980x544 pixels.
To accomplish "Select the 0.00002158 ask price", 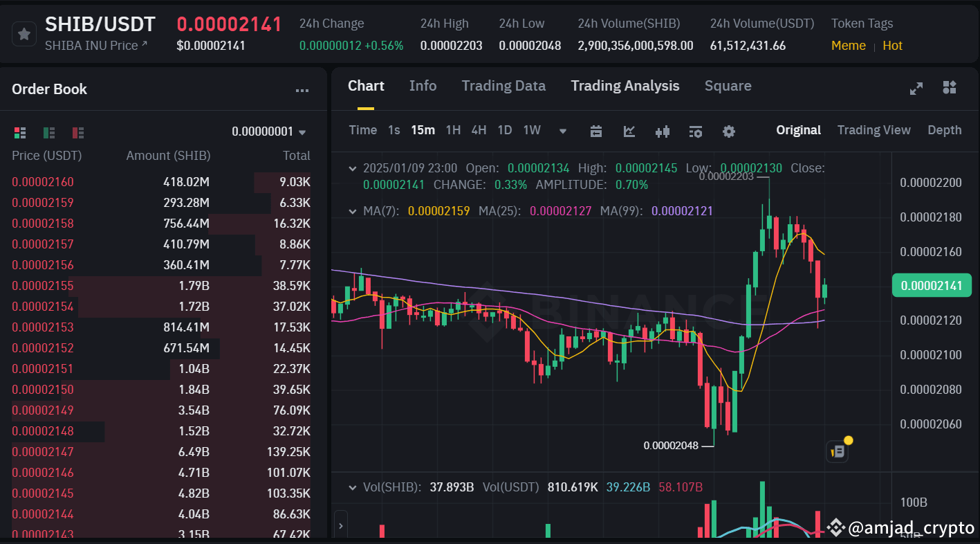I will click(x=43, y=224).
